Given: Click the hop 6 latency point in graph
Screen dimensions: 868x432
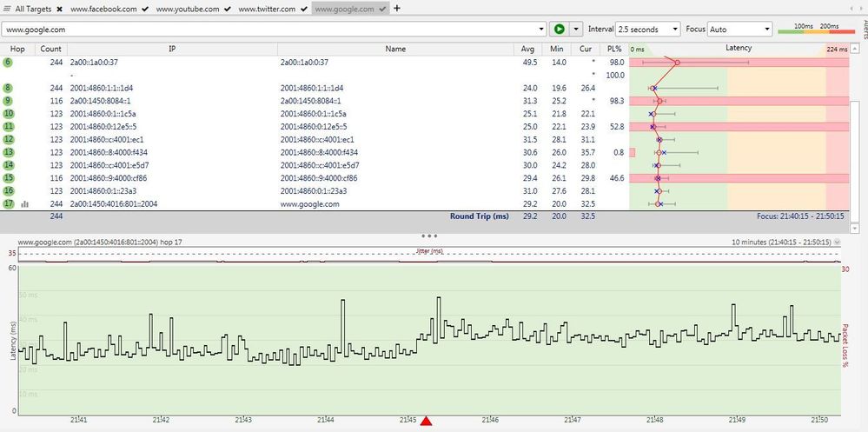Looking at the screenshot, I should click(x=677, y=63).
